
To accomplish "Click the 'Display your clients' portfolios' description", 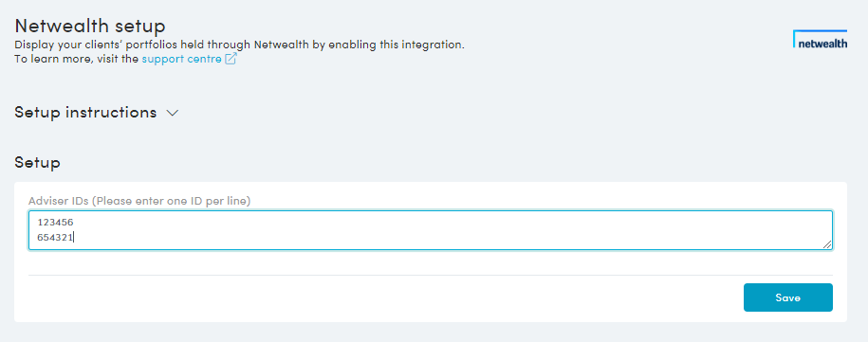I will [x=239, y=45].
